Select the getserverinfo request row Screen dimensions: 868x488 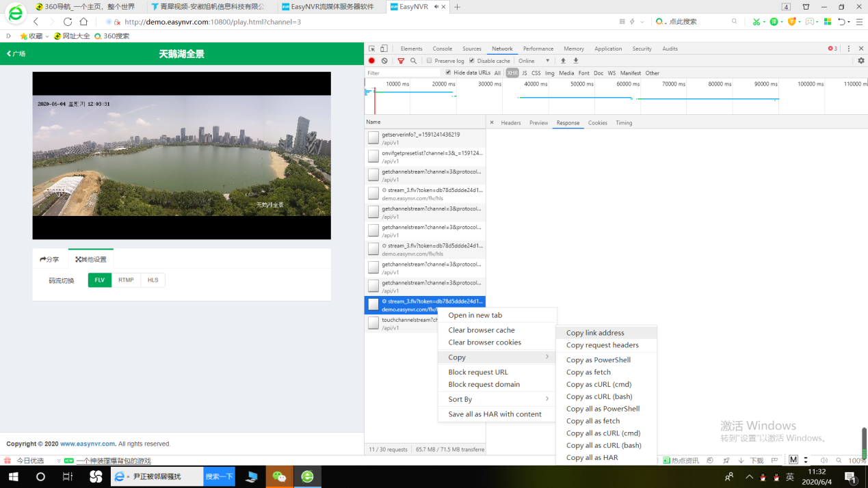click(425, 138)
